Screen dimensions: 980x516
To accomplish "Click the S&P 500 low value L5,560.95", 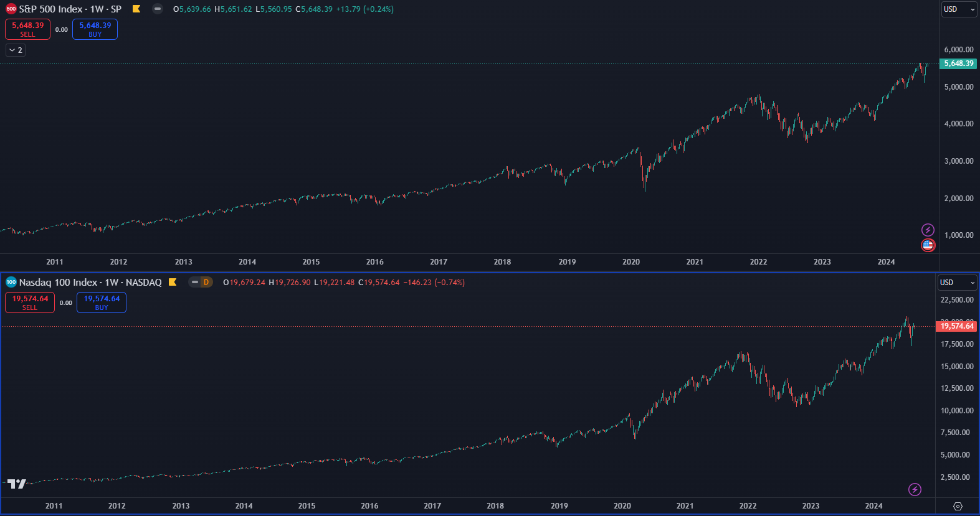I will [274, 9].
